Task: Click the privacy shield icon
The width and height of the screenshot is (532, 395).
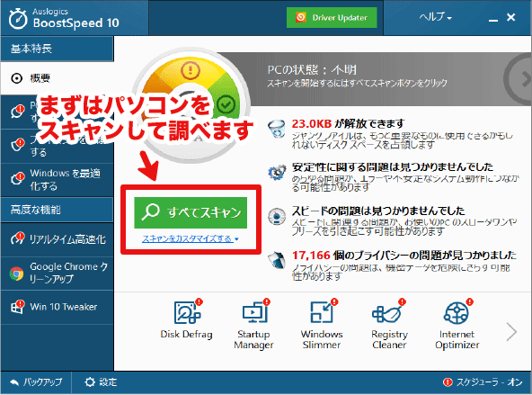Action: click(x=277, y=261)
